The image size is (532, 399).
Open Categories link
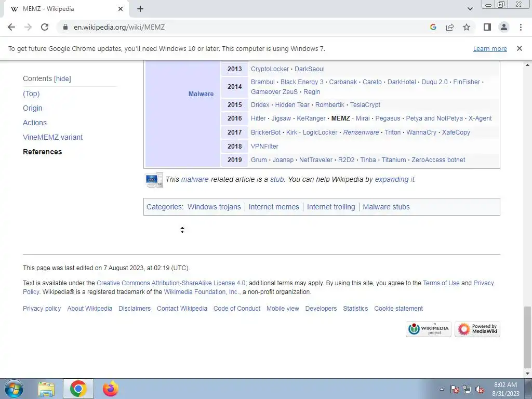(165, 207)
